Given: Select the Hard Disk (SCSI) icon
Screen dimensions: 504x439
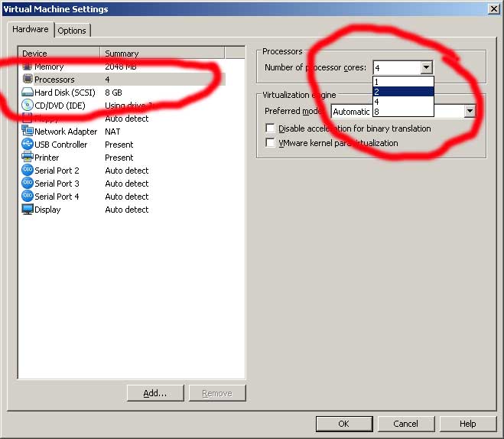Looking at the screenshot, I should (x=28, y=93).
